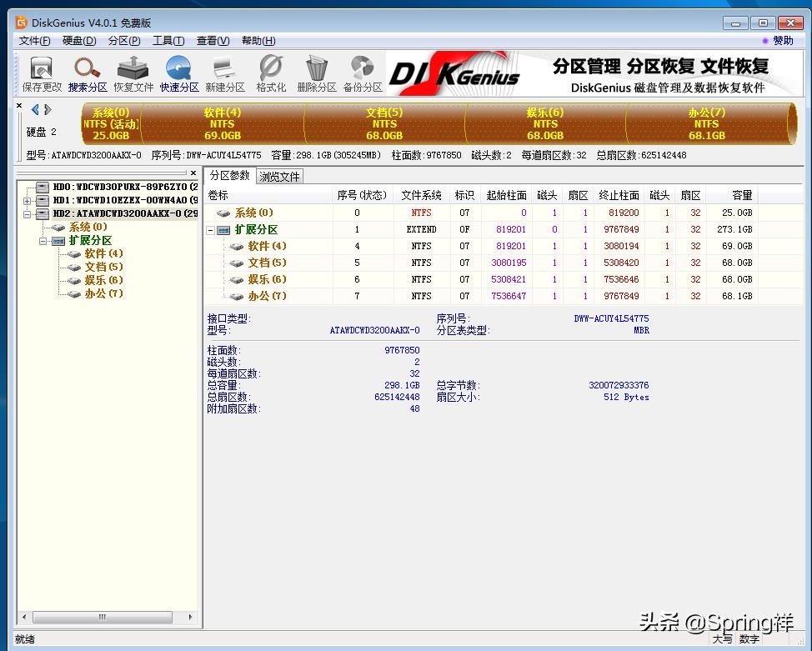Collapse the HD2 disk tree node
Image resolution: width=812 pixels, height=651 pixels.
tap(25, 213)
